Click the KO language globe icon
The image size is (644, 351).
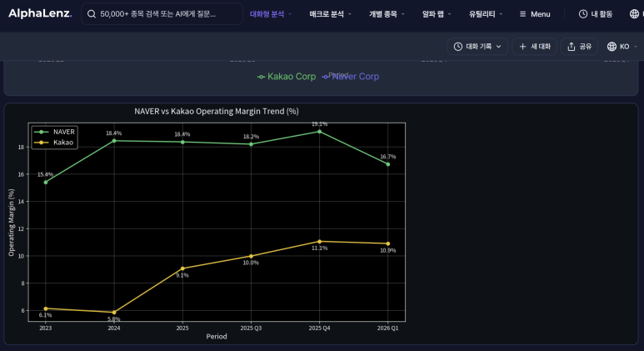(612, 47)
